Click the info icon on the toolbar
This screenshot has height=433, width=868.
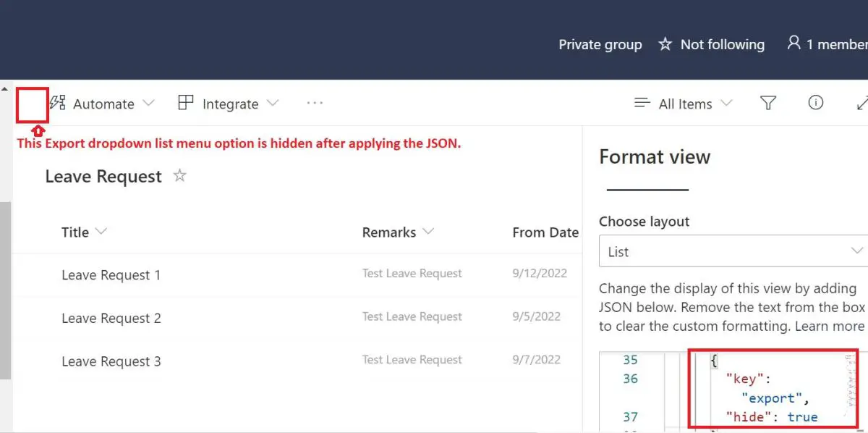tap(816, 103)
